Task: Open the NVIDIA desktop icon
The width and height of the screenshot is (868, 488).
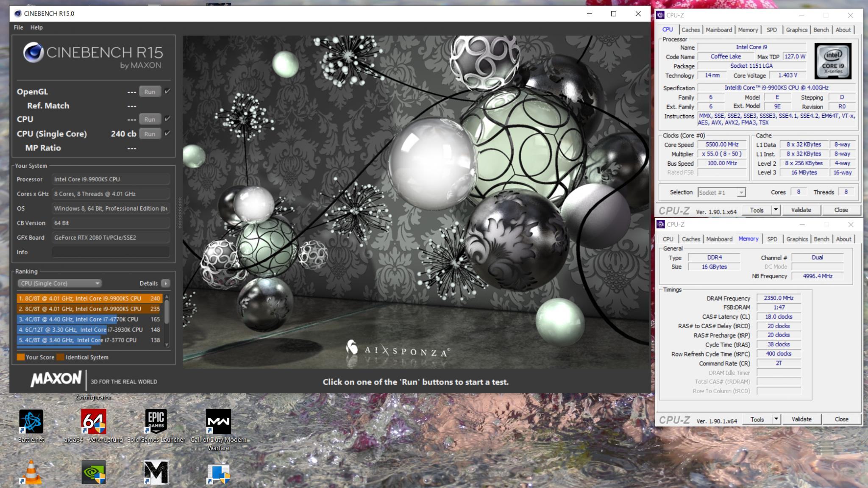Action: (x=93, y=472)
